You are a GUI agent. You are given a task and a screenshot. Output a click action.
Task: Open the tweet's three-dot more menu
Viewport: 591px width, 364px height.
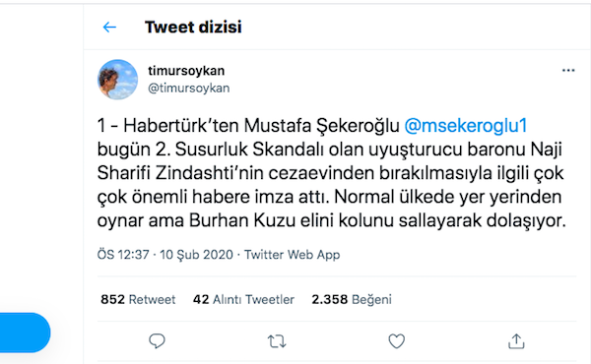click(568, 71)
